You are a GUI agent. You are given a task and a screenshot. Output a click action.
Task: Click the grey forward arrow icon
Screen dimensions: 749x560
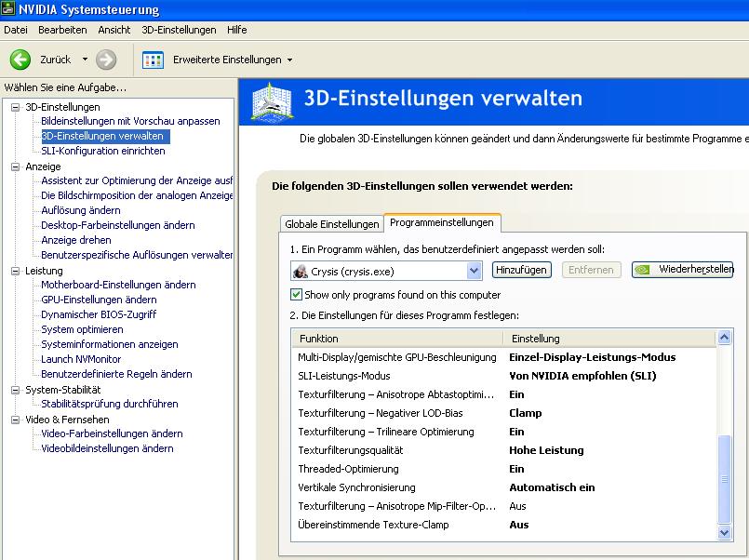[106, 60]
